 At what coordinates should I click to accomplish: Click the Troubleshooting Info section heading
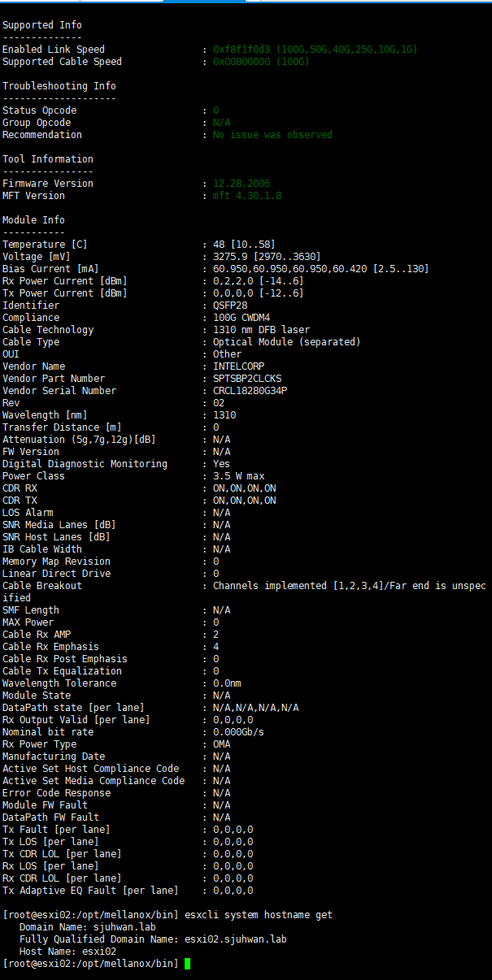(59, 86)
